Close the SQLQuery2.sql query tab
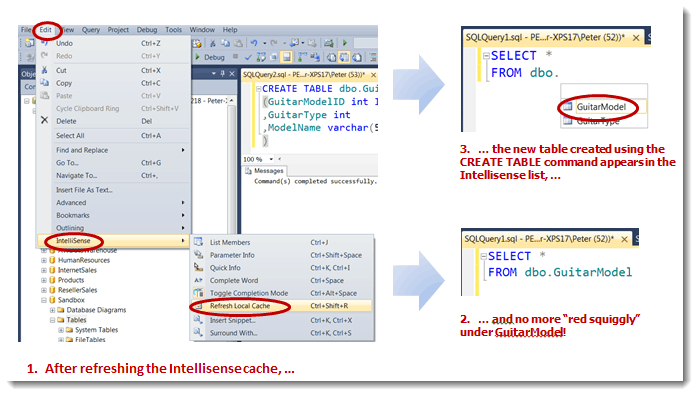Viewport: 698px width, 396px height. click(373, 75)
